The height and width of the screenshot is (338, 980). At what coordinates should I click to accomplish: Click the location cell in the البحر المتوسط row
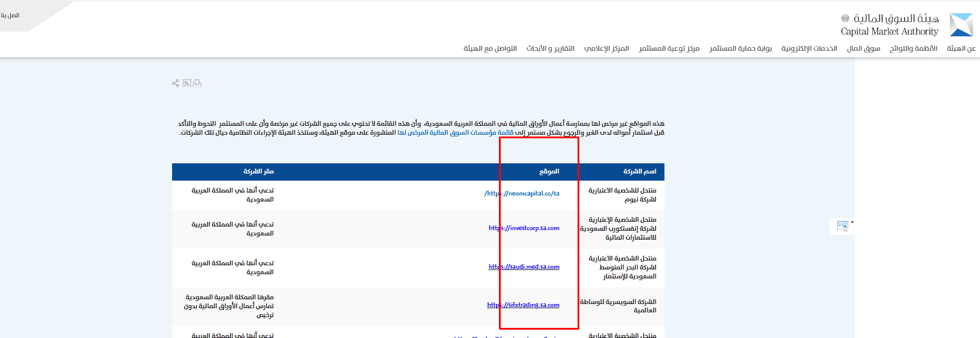point(233,268)
